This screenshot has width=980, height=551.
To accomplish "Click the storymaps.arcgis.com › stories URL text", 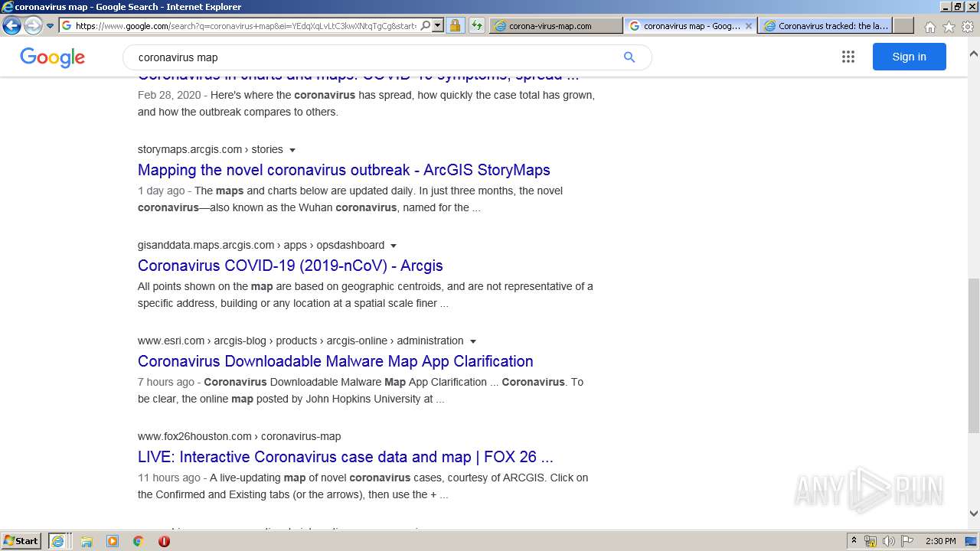I will (211, 149).
